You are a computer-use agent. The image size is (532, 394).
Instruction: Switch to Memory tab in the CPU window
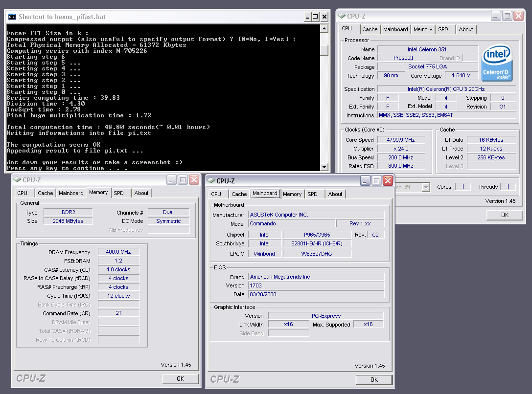click(x=423, y=29)
